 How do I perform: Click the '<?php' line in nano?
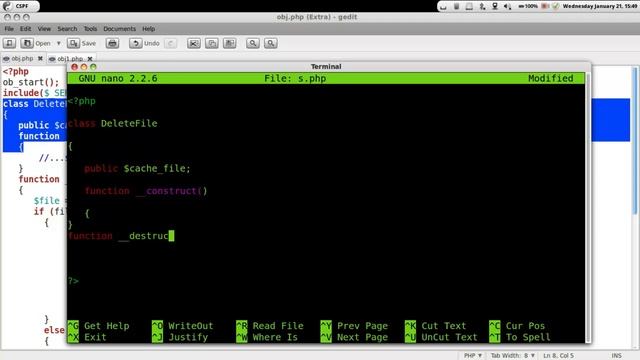click(82, 101)
